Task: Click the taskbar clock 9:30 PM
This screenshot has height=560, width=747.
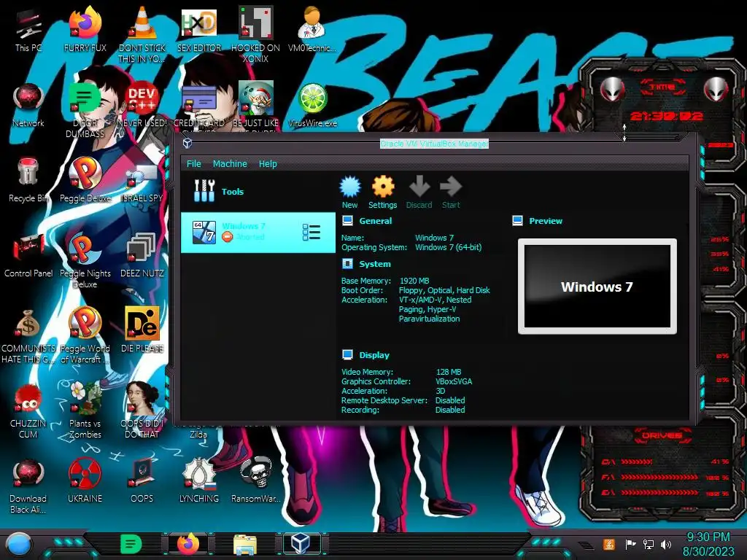Action: [x=708, y=537]
